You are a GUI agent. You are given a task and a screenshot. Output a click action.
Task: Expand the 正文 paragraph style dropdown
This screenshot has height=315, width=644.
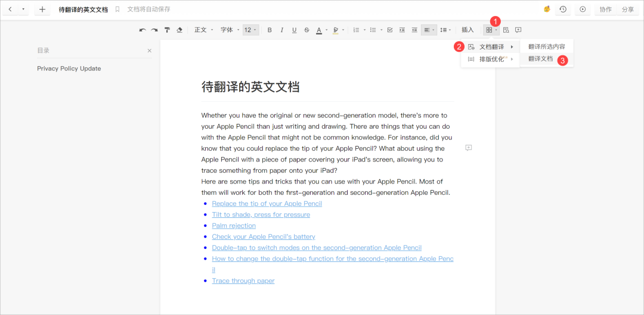(x=203, y=30)
